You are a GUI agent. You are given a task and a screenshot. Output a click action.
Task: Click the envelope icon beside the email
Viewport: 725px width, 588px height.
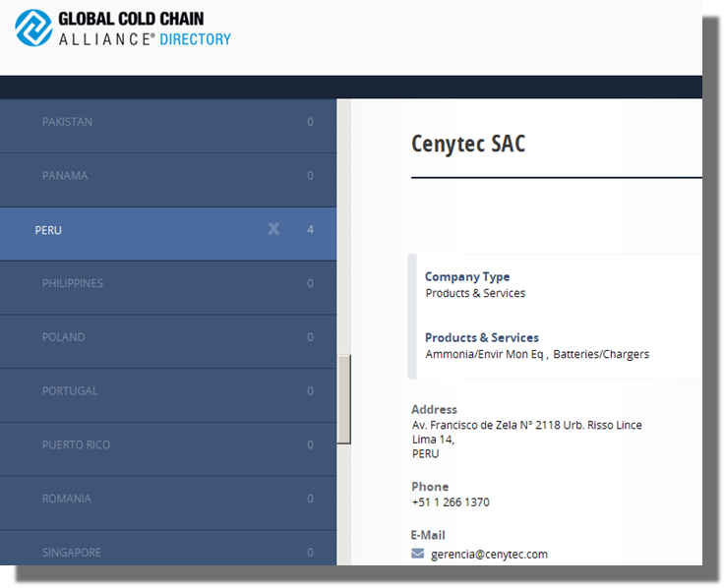tap(417, 553)
